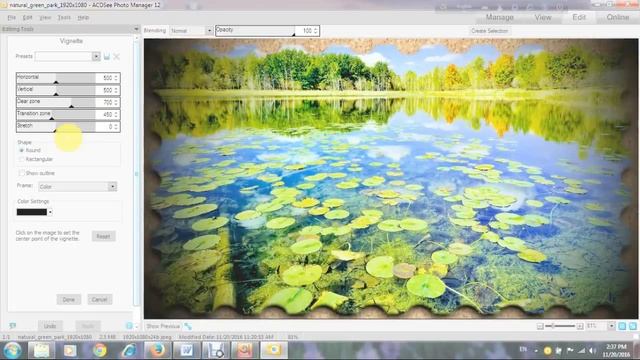Save the current vignette preset
640x360 pixels.
pyautogui.click(x=107, y=57)
